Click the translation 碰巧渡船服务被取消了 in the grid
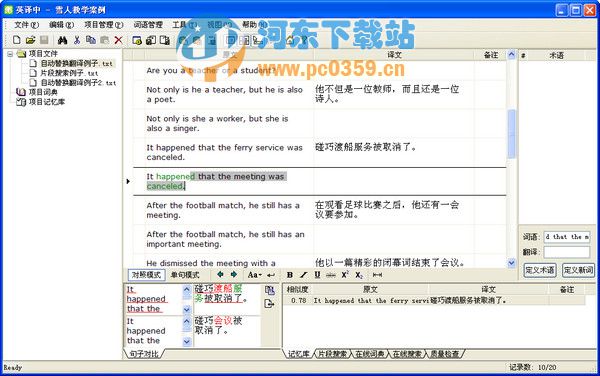 coord(366,147)
